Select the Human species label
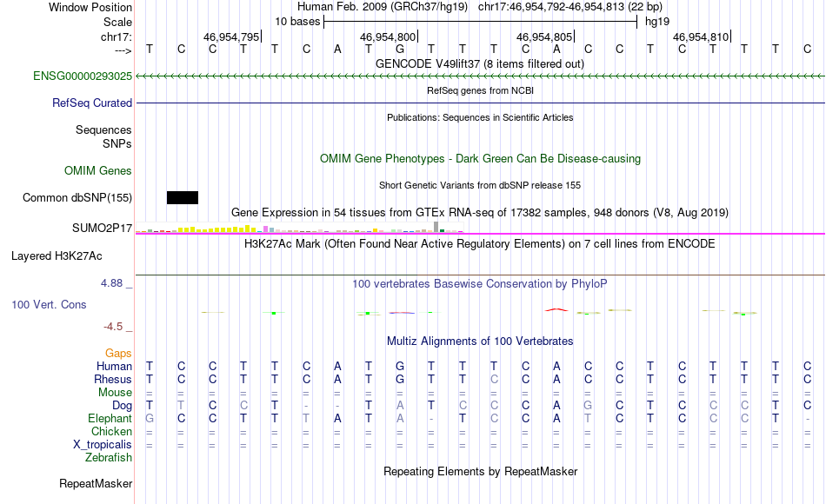 click(114, 366)
